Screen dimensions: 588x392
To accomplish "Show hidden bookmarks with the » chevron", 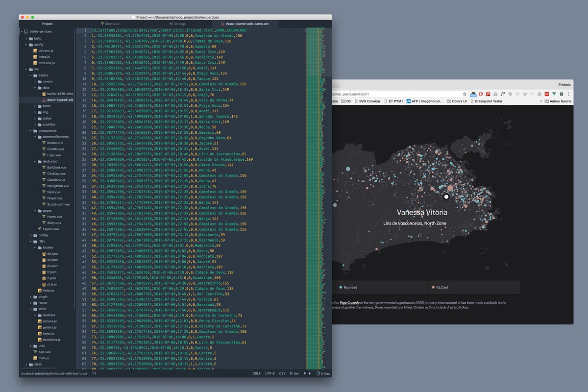I will [x=540, y=101].
